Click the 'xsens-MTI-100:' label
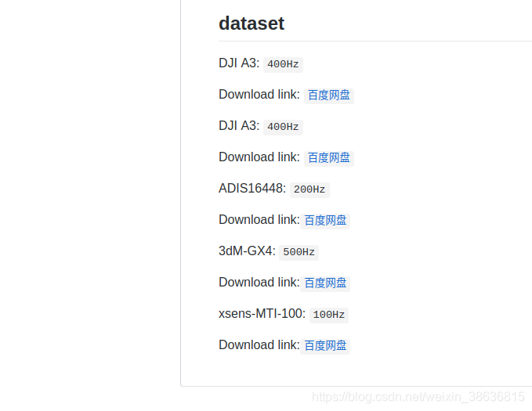Viewport: 532px width, 411px height. click(x=262, y=314)
